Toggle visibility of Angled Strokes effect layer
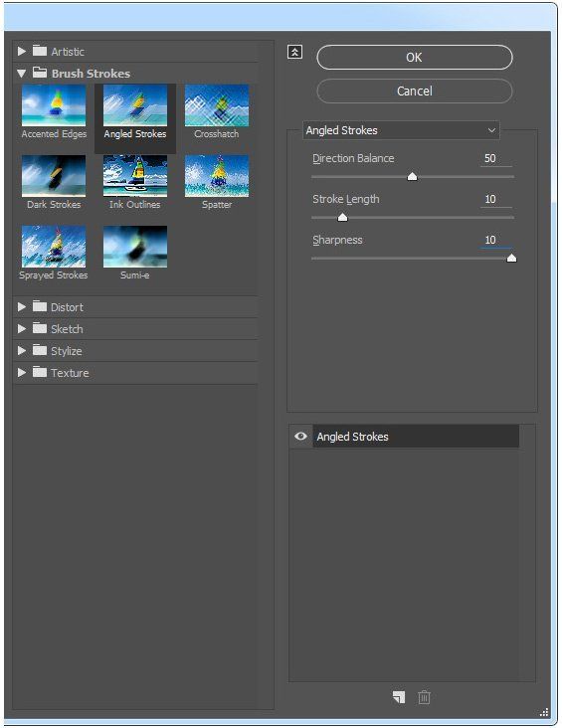Viewport: 562px width, 728px height. click(300, 436)
